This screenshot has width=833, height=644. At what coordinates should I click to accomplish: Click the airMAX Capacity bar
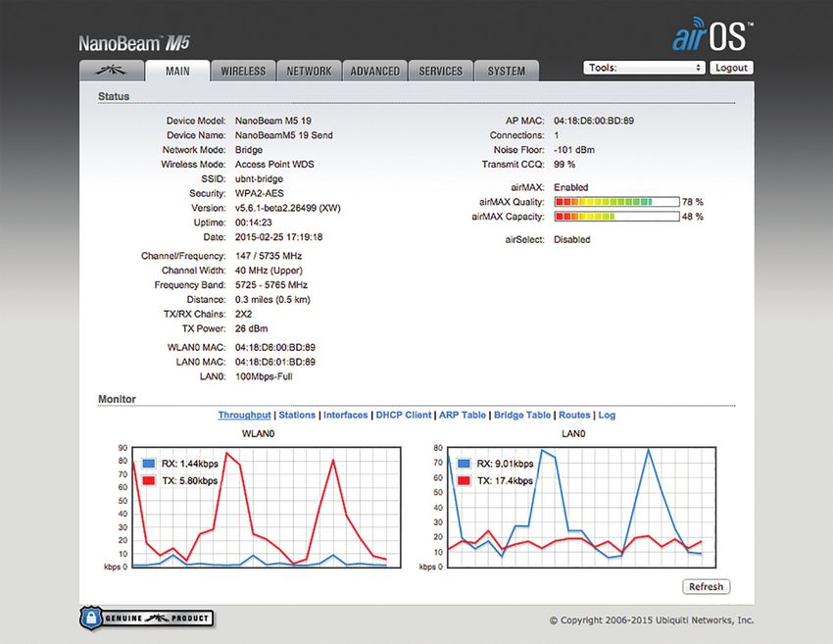tap(616, 217)
